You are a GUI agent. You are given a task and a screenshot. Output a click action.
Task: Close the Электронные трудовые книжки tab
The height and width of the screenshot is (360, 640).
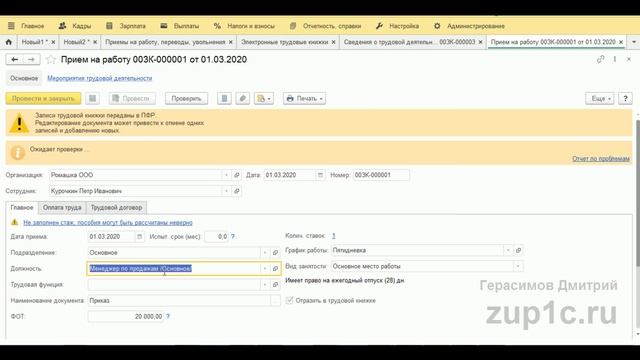point(333,42)
